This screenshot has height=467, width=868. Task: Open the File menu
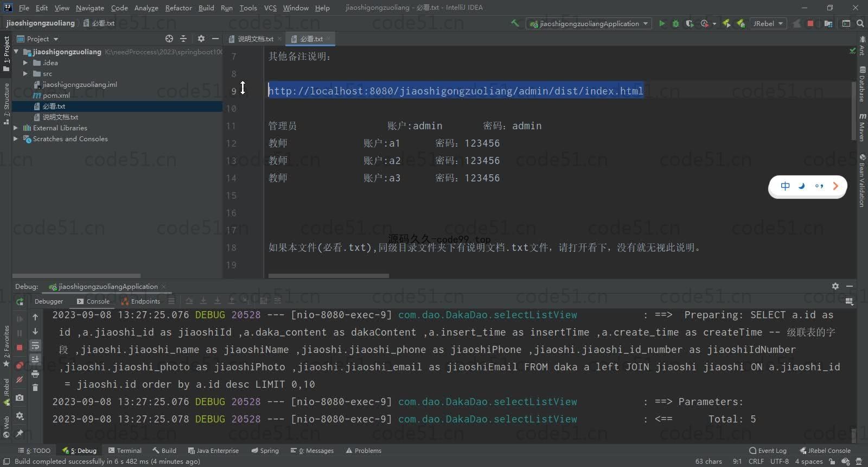click(24, 8)
